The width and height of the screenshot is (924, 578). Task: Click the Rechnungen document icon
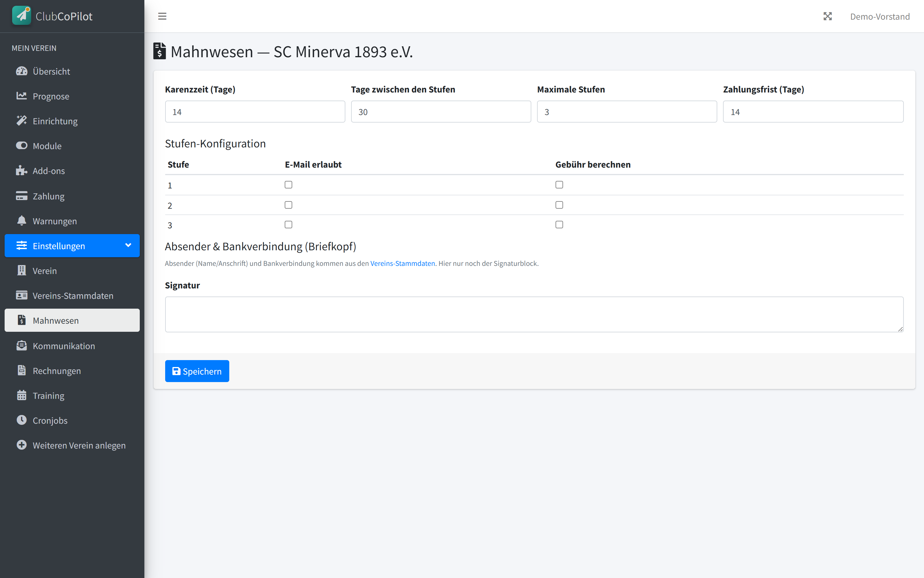(22, 370)
